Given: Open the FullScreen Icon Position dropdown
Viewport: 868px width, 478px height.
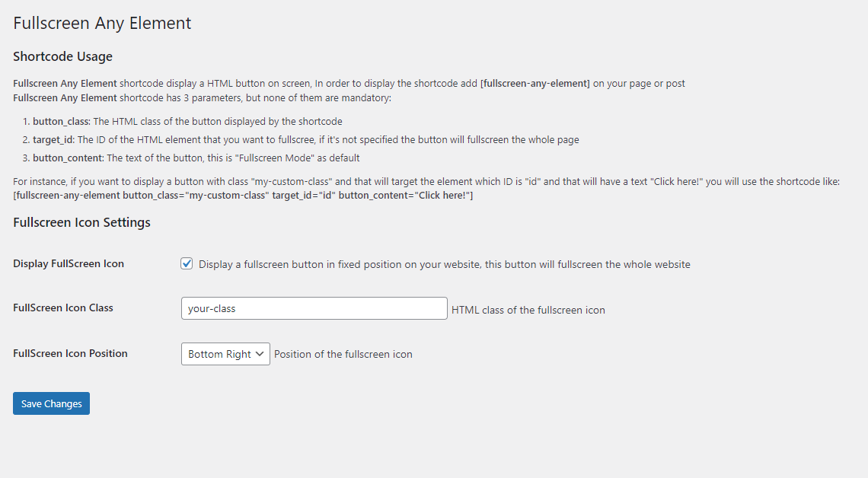Looking at the screenshot, I should pyautogui.click(x=225, y=353).
